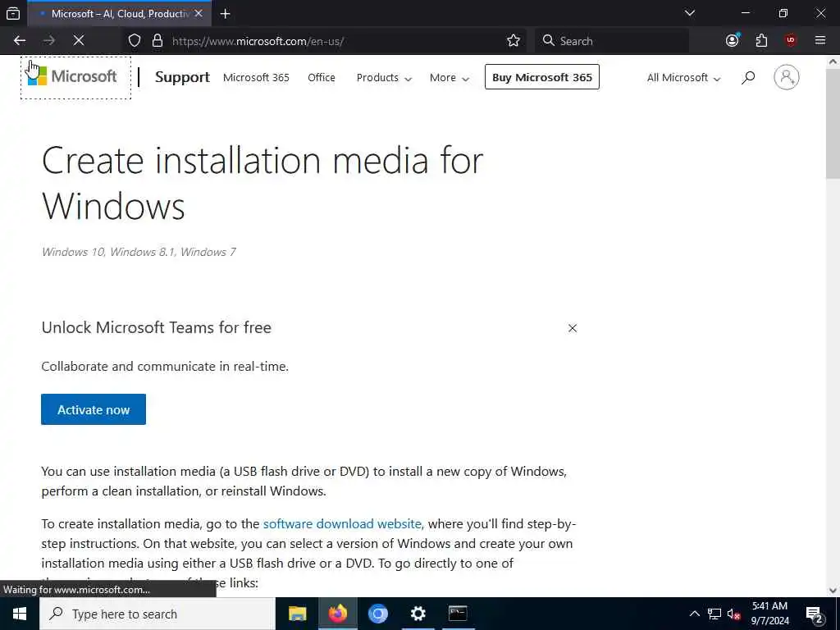This screenshot has width=840, height=630.
Task: Open the Command Prompt taskbar icon
Action: click(x=458, y=614)
